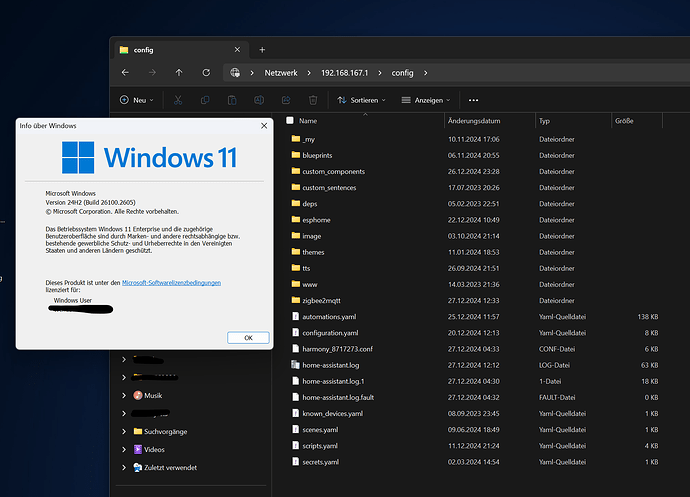
Task: Click the Cut scissors icon
Action: point(178,100)
